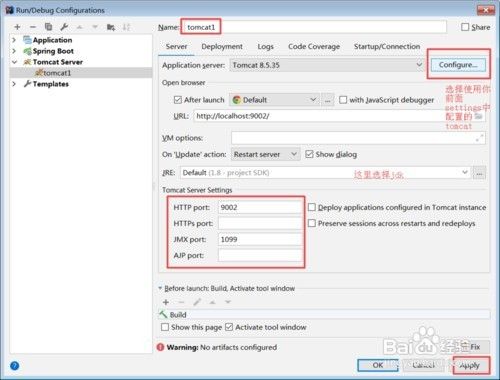Screen dimensions: 500x380
Task: Move configuration up in left toolbar
Action: coord(79,27)
